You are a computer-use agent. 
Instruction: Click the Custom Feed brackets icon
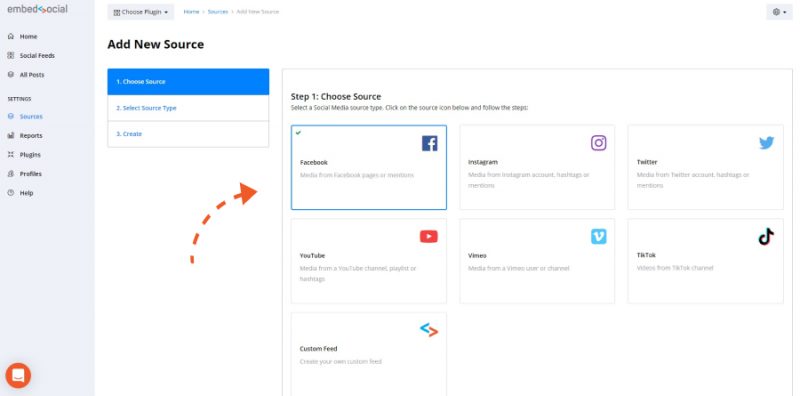pos(429,330)
